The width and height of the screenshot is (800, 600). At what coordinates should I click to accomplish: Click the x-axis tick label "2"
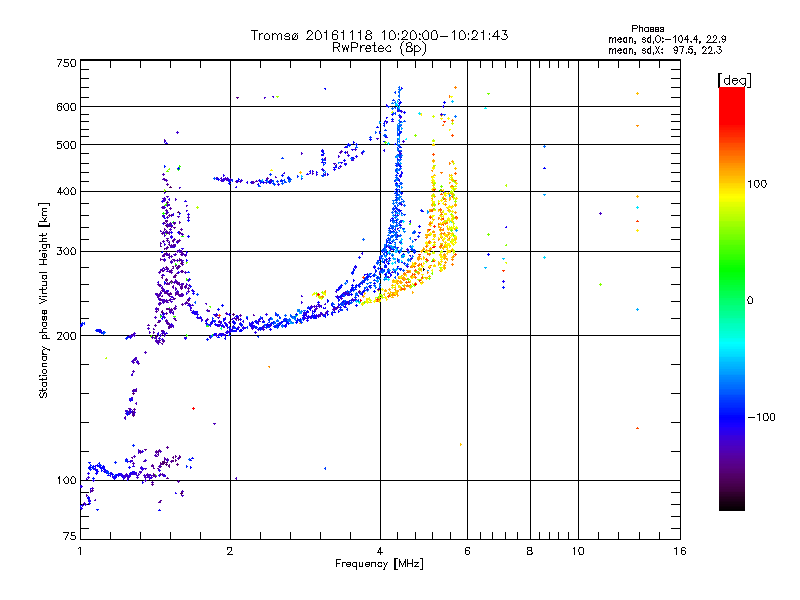(230, 551)
